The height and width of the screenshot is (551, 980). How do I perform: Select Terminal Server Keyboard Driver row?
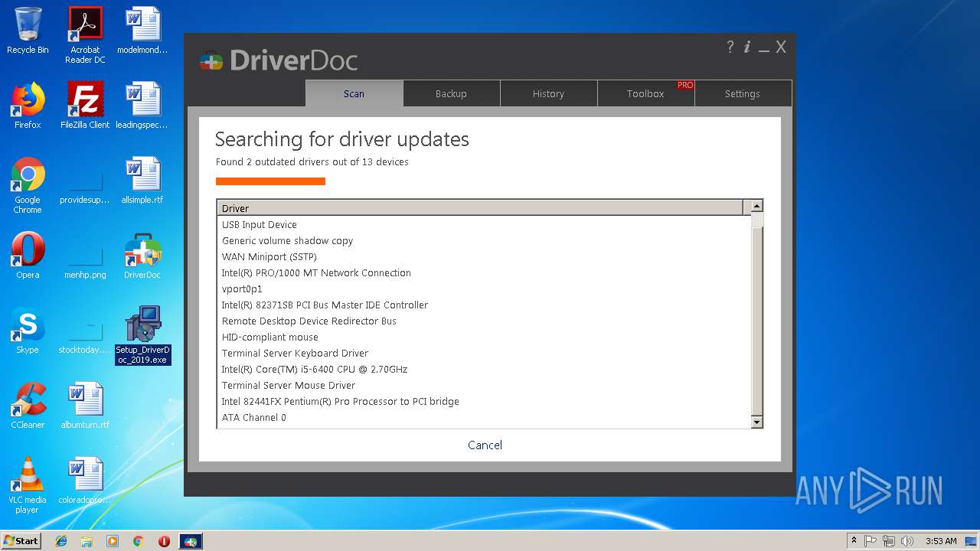483,353
